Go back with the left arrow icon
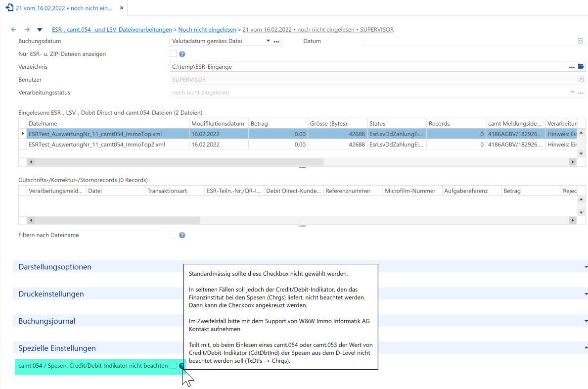The height and width of the screenshot is (389, 588). (x=14, y=30)
